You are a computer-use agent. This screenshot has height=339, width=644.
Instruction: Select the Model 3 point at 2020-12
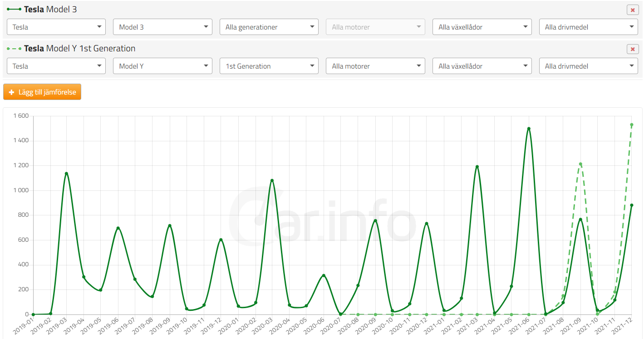point(426,224)
